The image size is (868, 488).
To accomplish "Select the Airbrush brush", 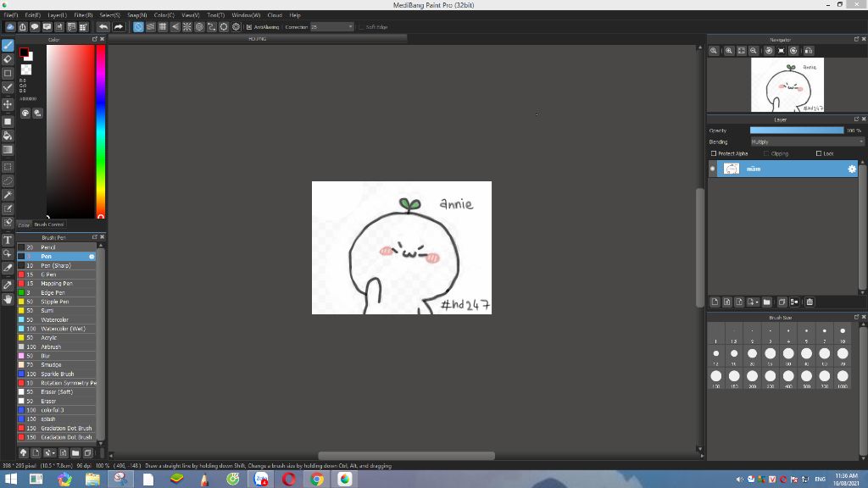I will pos(57,347).
